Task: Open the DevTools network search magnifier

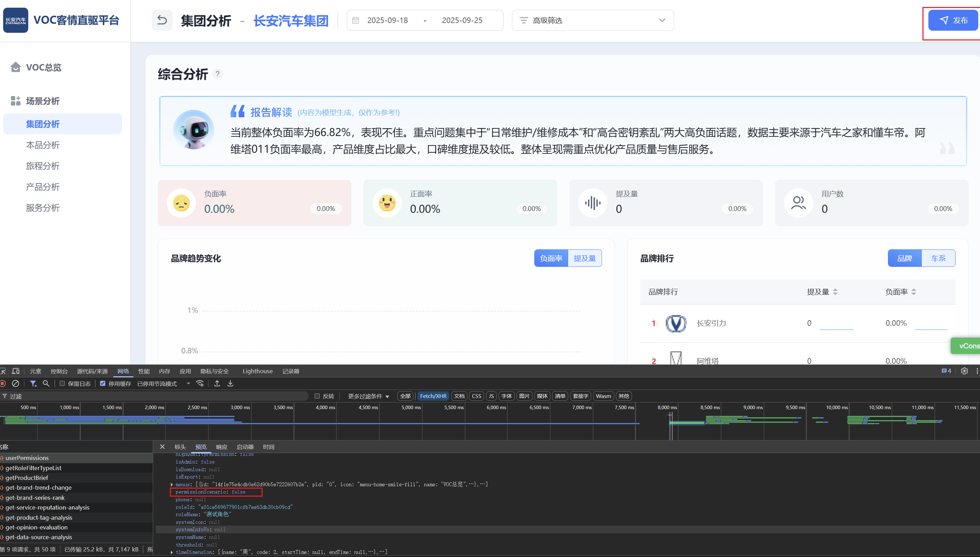Action: click(46, 383)
